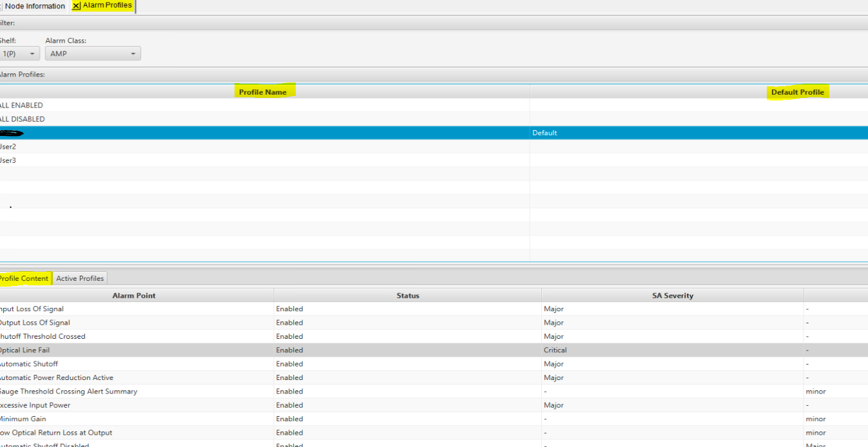Select the Profile Content tab
868x447 pixels.
point(23,278)
